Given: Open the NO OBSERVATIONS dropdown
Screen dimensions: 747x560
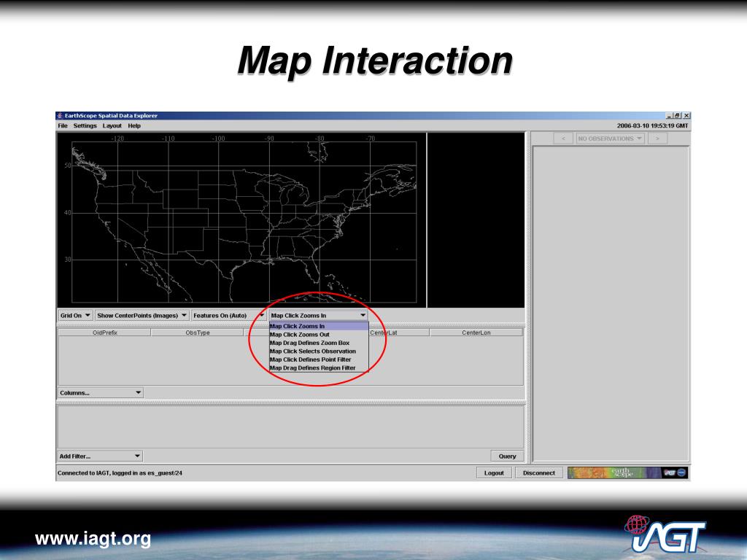Looking at the screenshot, I should click(x=611, y=139).
